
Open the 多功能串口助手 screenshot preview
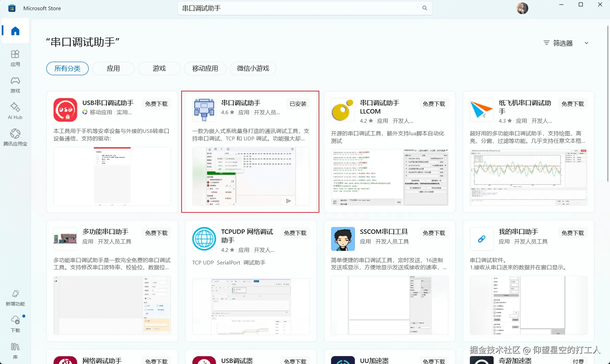coord(112,306)
